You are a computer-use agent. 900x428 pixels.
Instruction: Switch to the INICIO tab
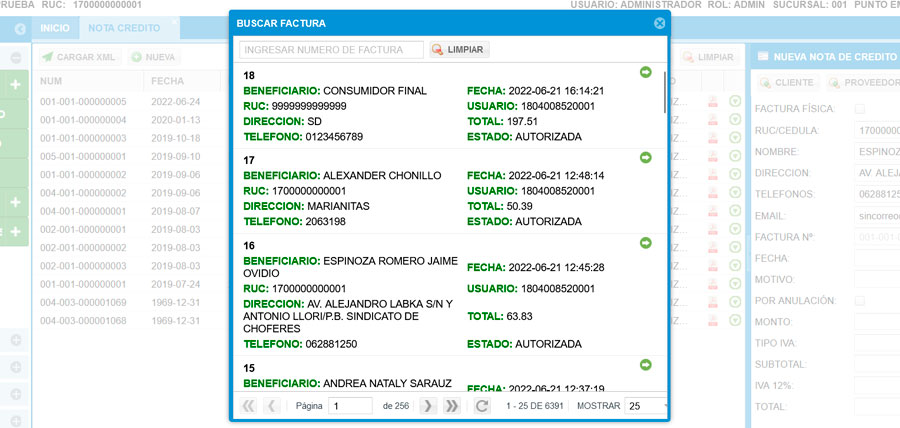click(x=54, y=28)
